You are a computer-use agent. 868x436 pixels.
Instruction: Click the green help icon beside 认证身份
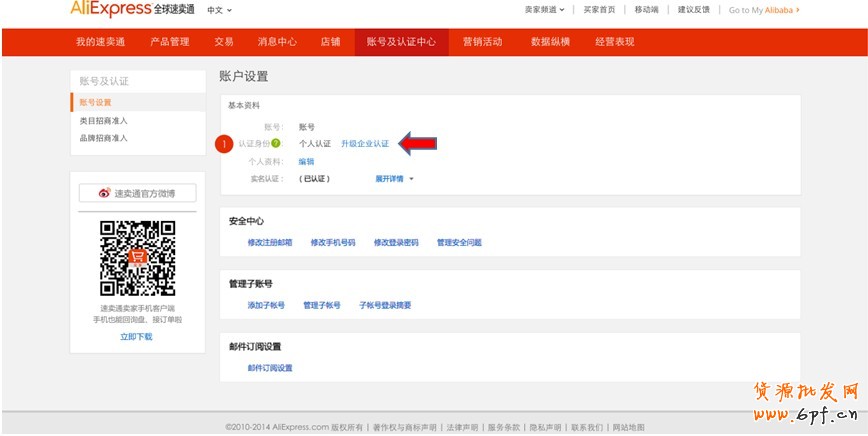[x=275, y=144]
